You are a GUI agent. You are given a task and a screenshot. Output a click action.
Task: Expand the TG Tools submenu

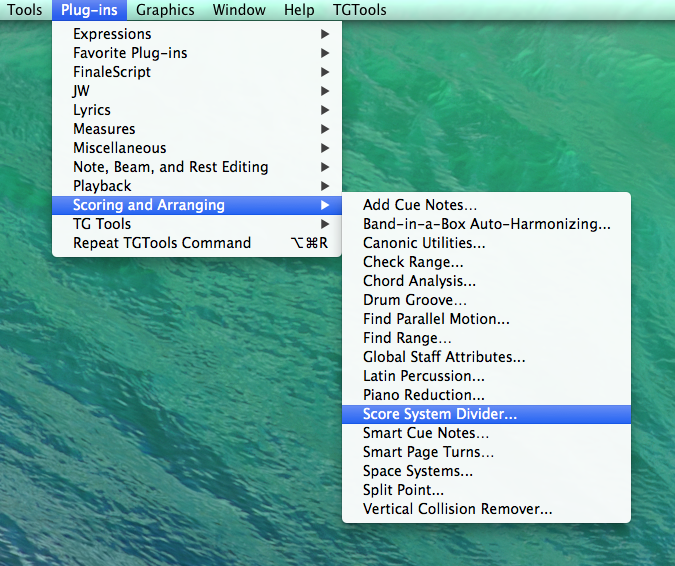(x=102, y=224)
